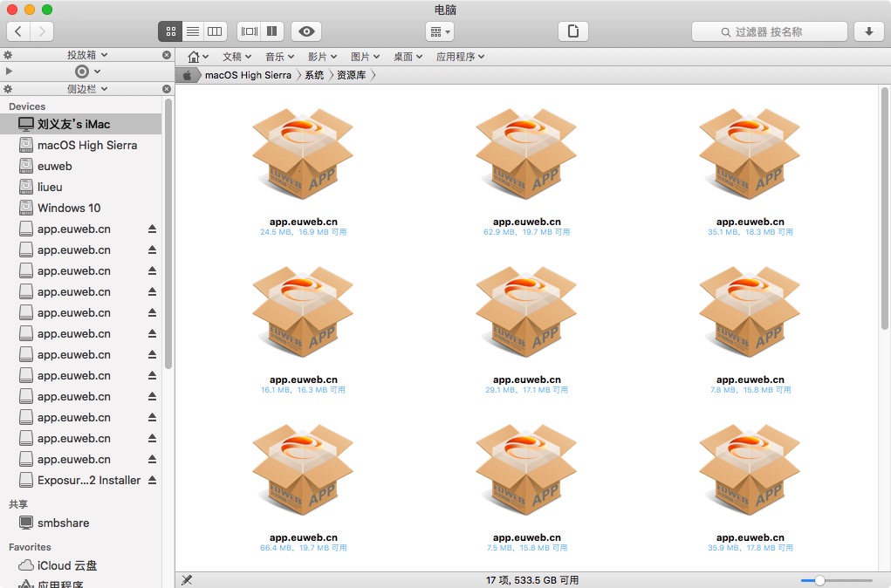Open the Home folder dropdown in favorites bar
This screenshot has height=588, width=891.
coord(198,57)
